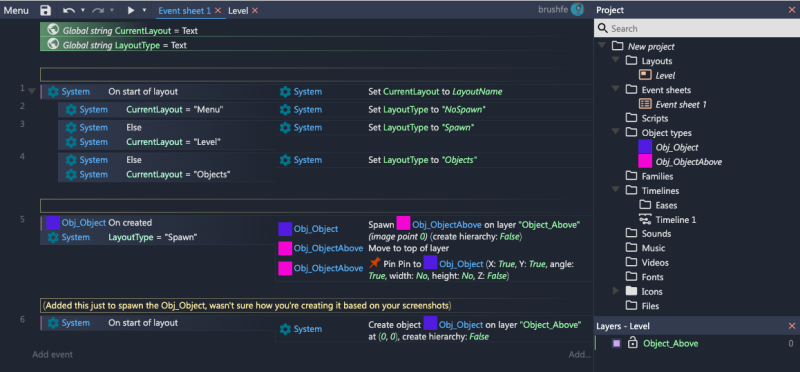Open the Menu button
800x372 pixels.
click(x=16, y=10)
